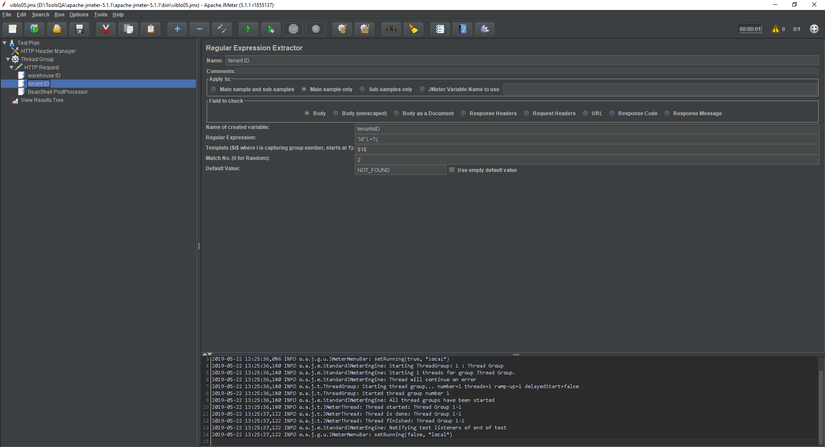Click the green Start test button

pos(248,29)
